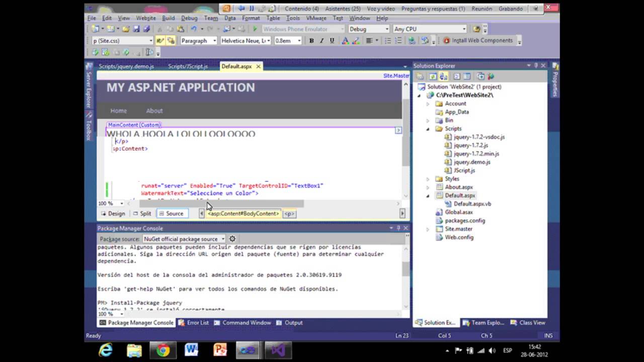Toggle Bold formatting in toolbar

pyautogui.click(x=311, y=41)
